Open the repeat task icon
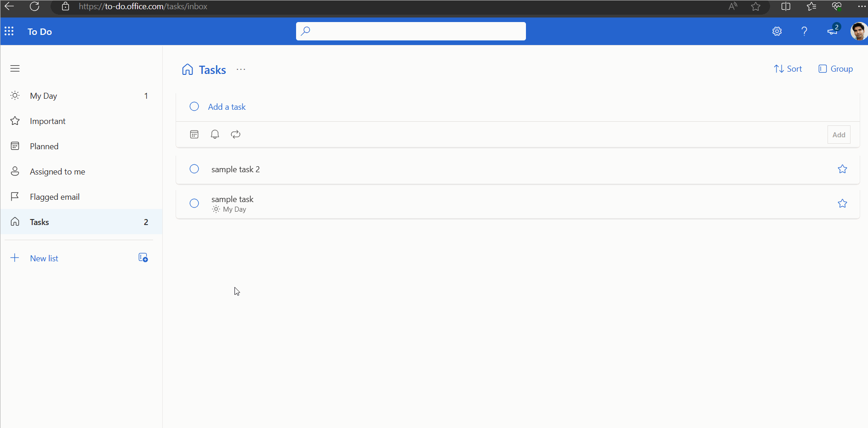 [235, 134]
